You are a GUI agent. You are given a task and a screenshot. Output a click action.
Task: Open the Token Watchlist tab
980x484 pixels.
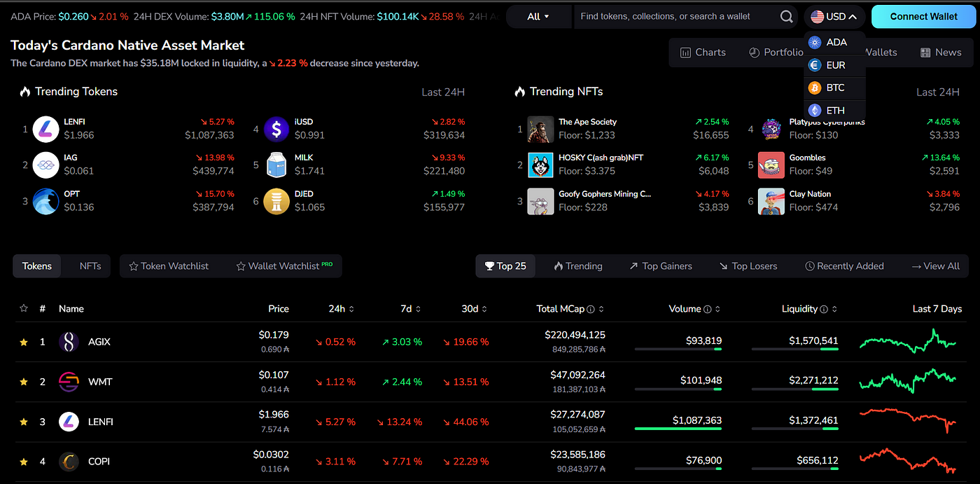169,266
